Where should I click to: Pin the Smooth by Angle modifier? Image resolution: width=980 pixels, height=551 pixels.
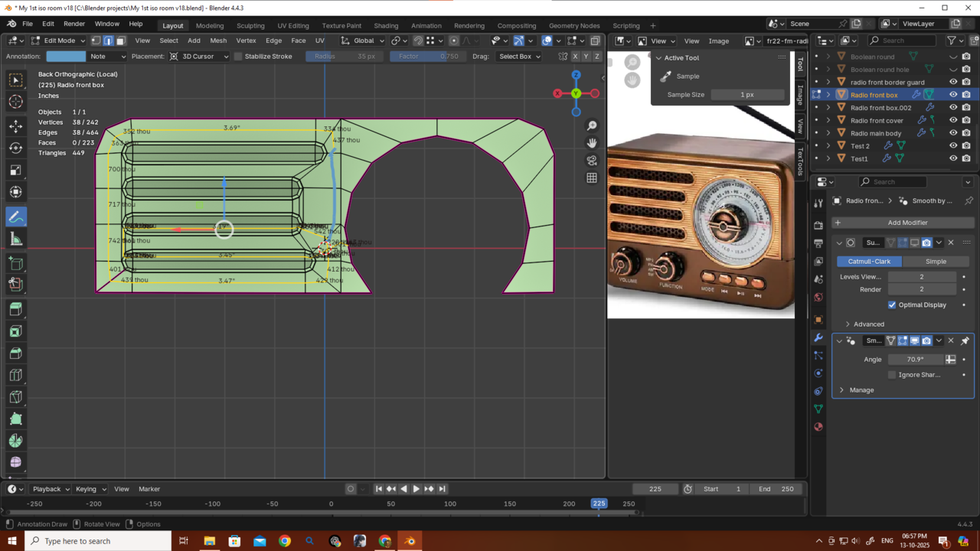(x=965, y=341)
